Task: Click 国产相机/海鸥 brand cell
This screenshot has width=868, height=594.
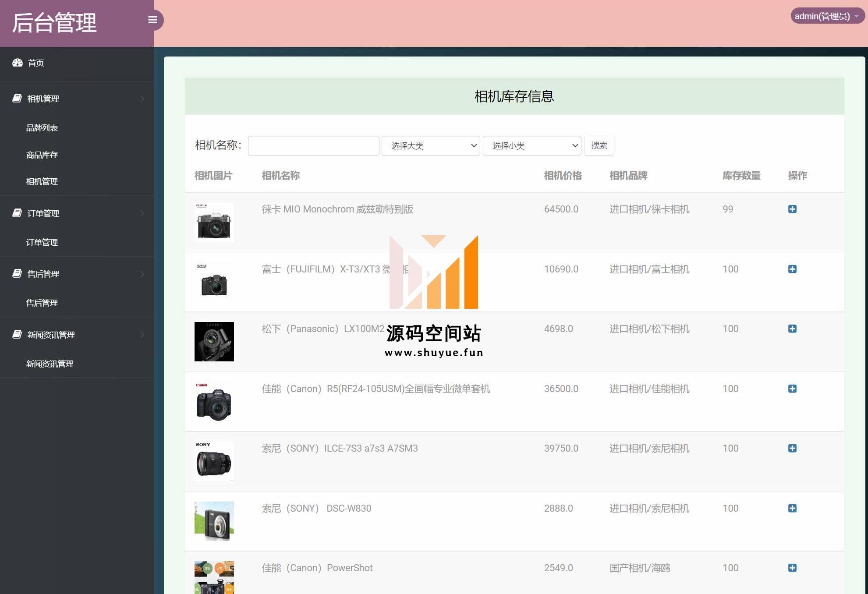Action: click(x=640, y=568)
